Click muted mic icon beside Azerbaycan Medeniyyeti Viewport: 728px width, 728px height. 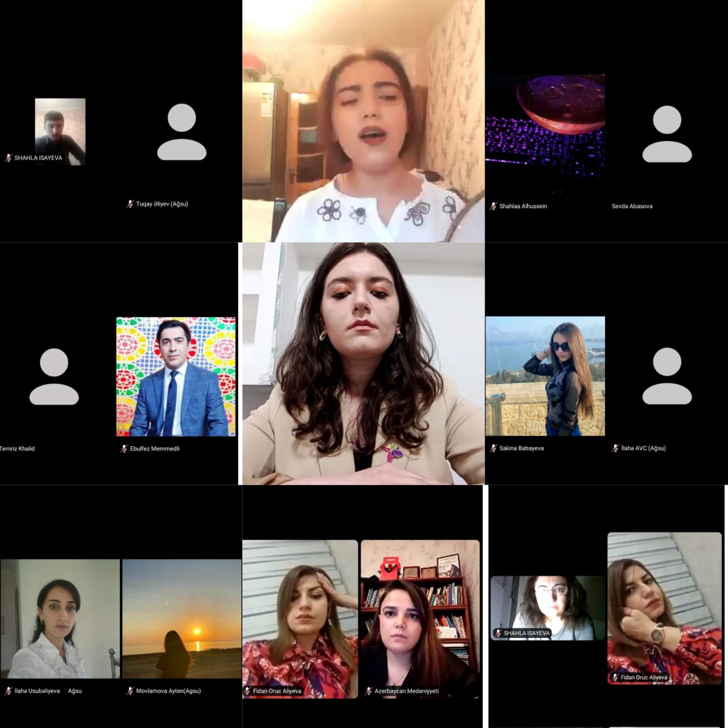(369, 691)
